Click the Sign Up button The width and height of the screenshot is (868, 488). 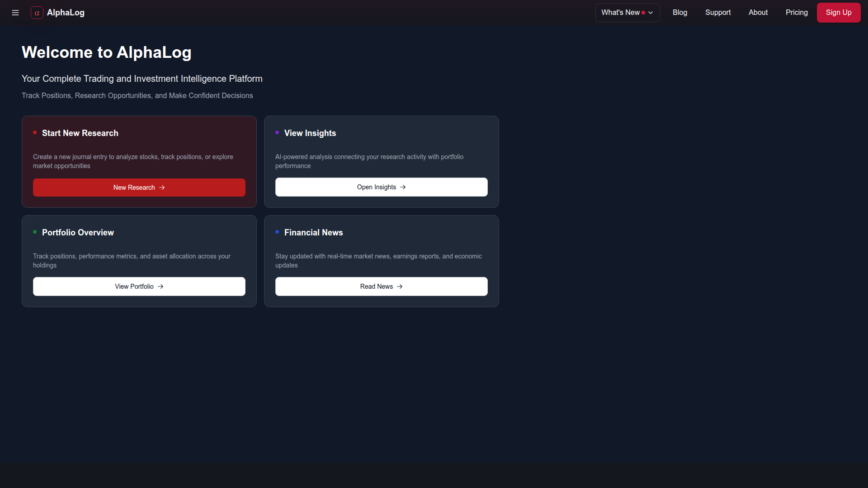click(x=839, y=13)
